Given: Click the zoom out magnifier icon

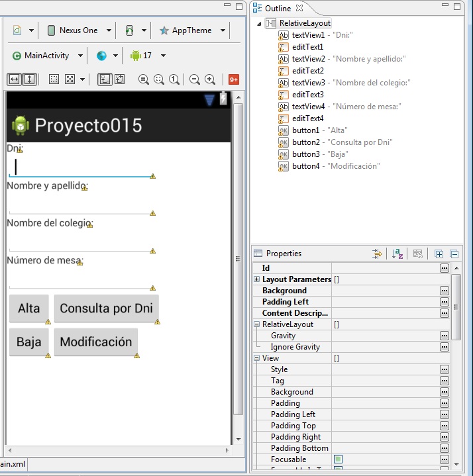Looking at the screenshot, I should [194, 79].
